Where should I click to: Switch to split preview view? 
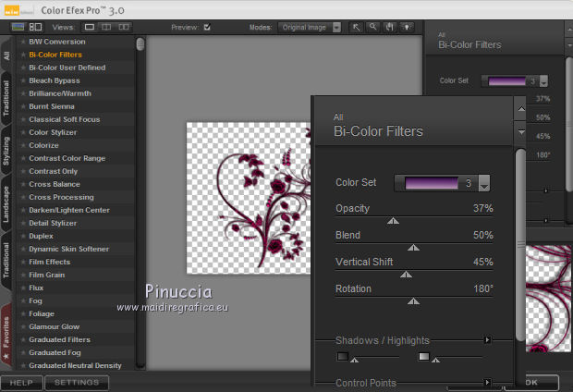click(x=106, y=27)
